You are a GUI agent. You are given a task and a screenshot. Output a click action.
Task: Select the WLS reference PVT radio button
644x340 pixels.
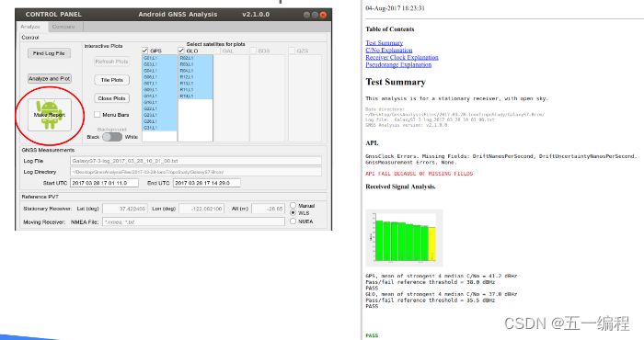293,213
